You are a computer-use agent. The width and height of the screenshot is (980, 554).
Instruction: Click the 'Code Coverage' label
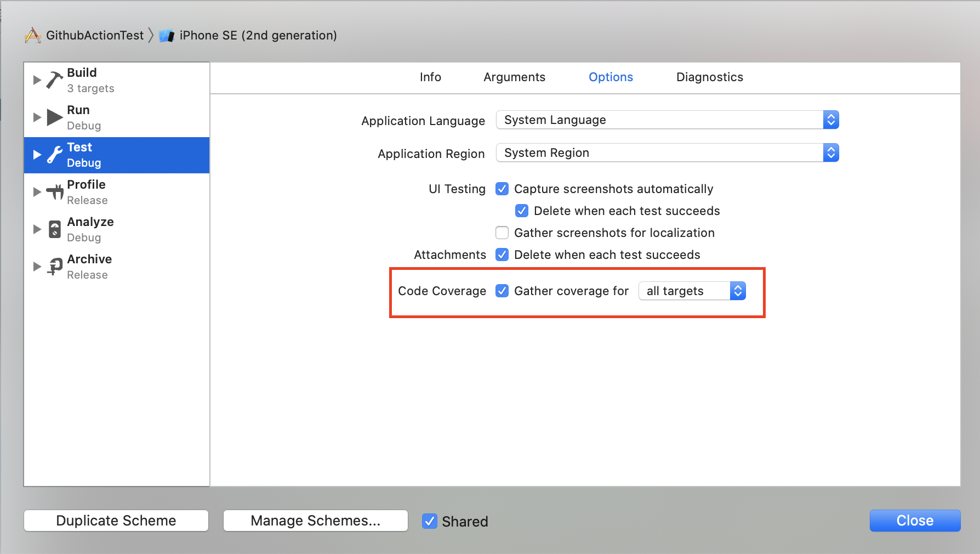click(442, 291)
